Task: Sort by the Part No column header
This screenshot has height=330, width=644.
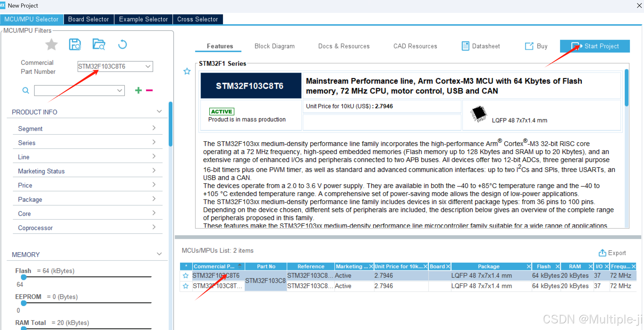Action: pos(266,266)
